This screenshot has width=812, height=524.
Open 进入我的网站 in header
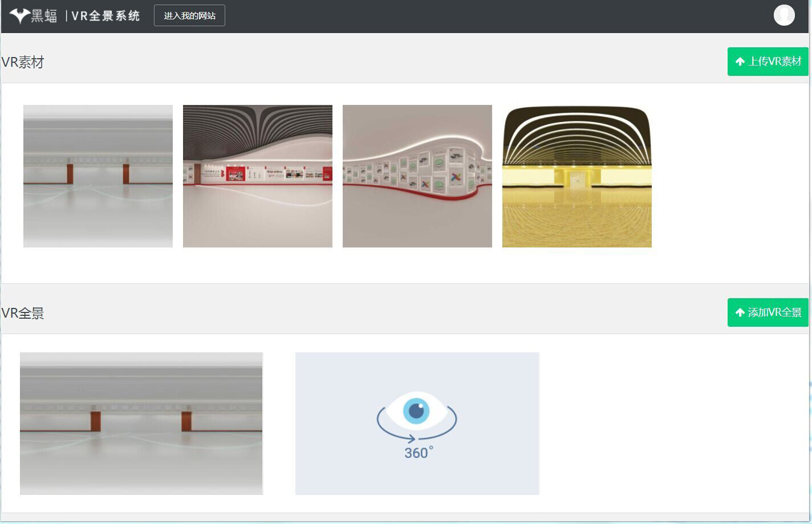click(189, 16)
